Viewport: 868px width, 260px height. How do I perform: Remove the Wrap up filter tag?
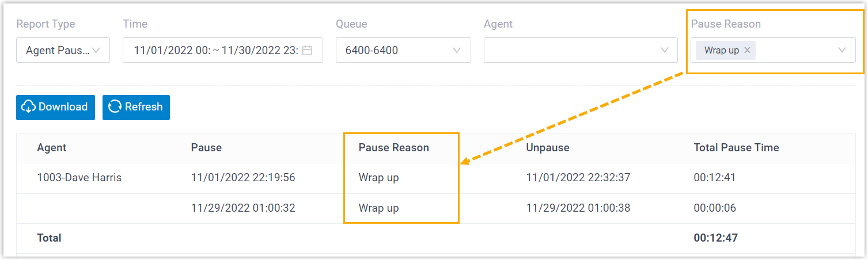tap(747, 50)
